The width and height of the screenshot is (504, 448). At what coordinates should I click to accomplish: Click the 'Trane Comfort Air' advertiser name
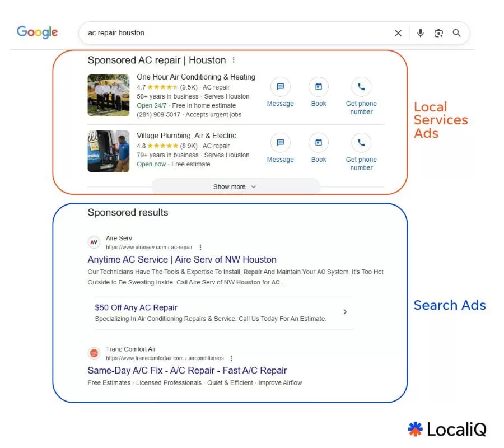click(131, 349)
